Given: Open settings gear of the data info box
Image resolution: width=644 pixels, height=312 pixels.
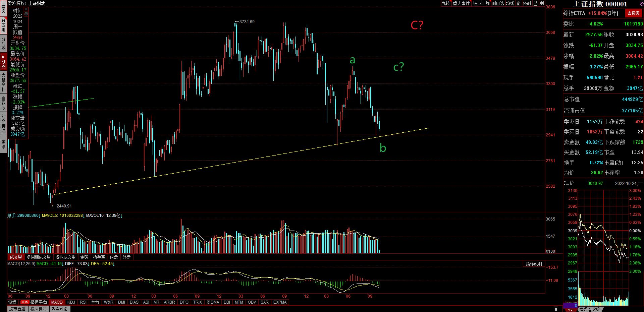Looking at the screenshot, I should 26,14.
